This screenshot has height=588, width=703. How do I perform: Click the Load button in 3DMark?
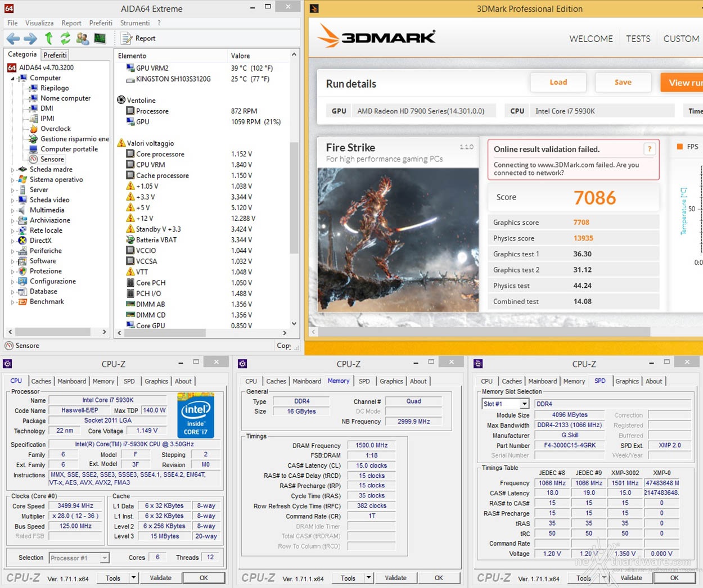(x=558, y=82)
